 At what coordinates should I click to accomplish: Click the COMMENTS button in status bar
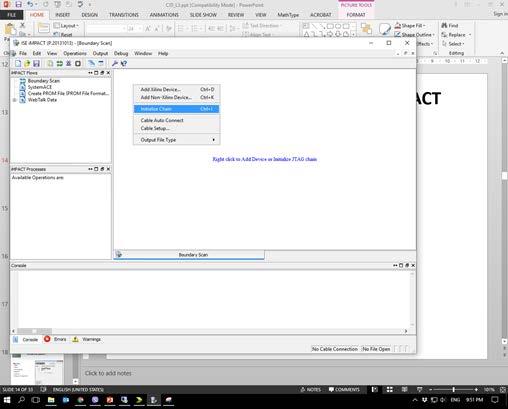coord(344,389)
